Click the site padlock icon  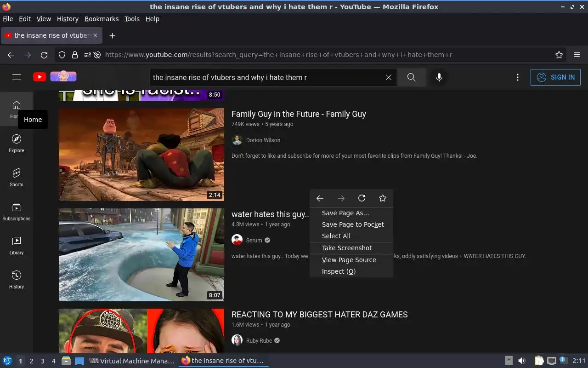click(75, 55)
